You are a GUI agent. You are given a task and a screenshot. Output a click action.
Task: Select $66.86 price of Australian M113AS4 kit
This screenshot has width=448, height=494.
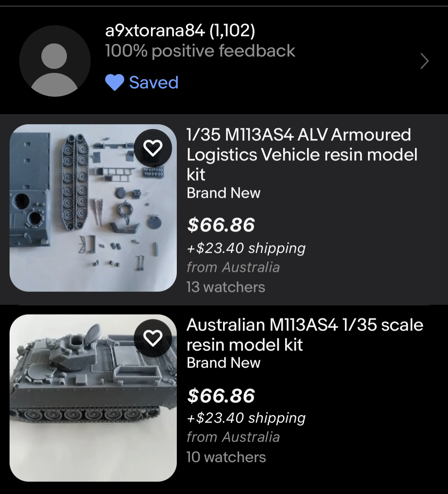coord(221,395)
